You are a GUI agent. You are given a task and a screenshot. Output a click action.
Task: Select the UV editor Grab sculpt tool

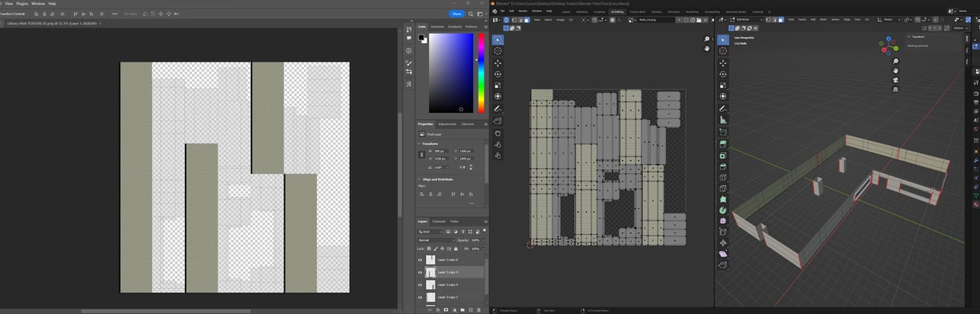497,133
